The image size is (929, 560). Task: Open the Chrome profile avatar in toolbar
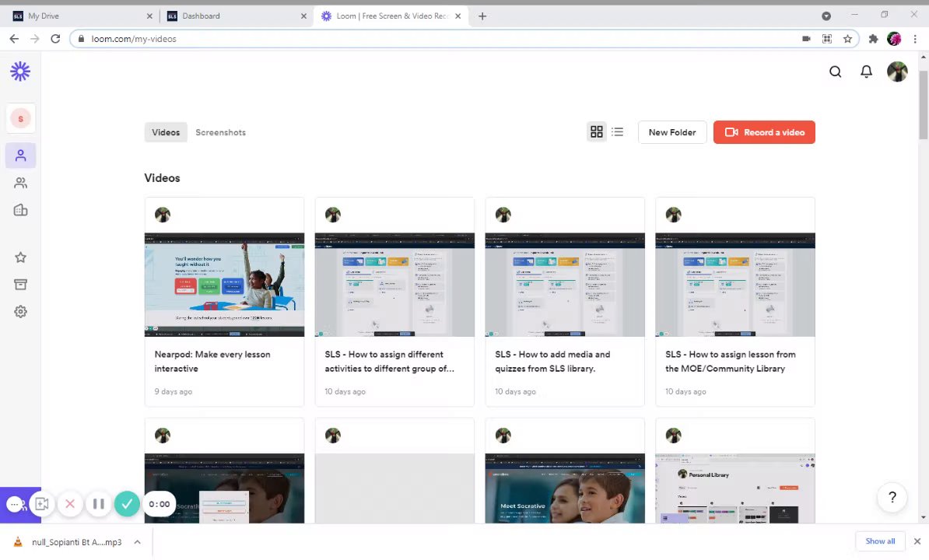[x=894, y=38]
